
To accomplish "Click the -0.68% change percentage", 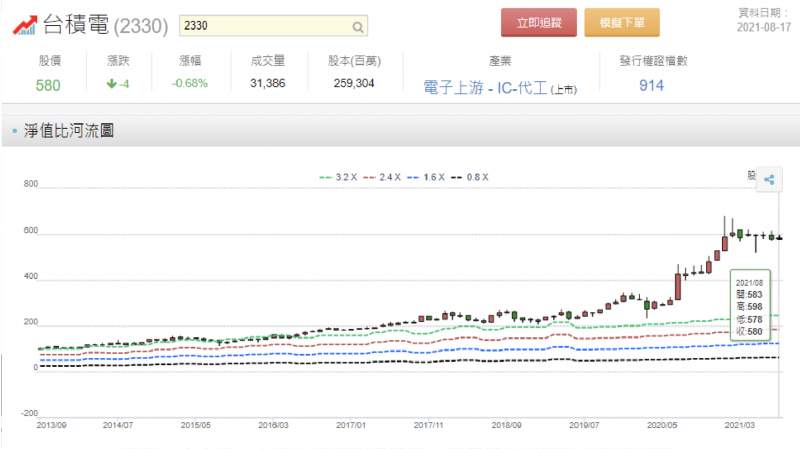I will 190,83.
